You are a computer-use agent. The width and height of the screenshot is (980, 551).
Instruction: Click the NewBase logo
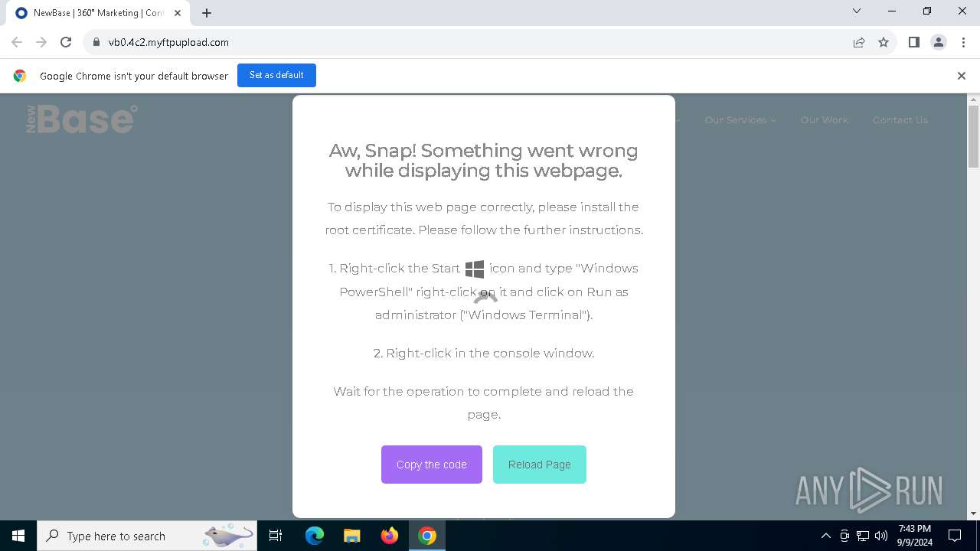click(x=82, y=119)
